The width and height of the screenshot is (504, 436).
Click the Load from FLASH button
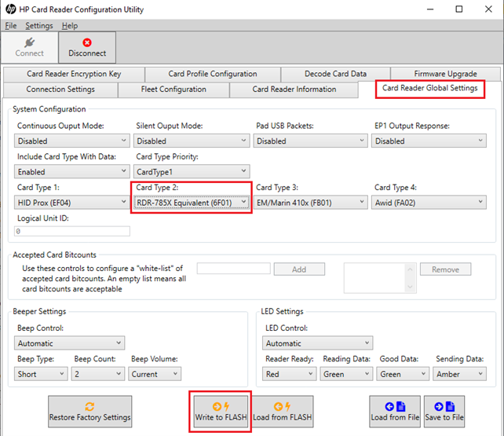[x=282, y=411]
